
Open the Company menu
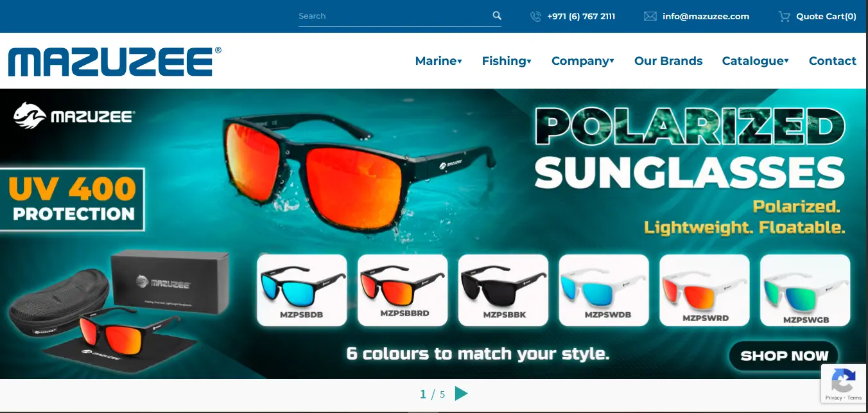click(x=582, y=60)
